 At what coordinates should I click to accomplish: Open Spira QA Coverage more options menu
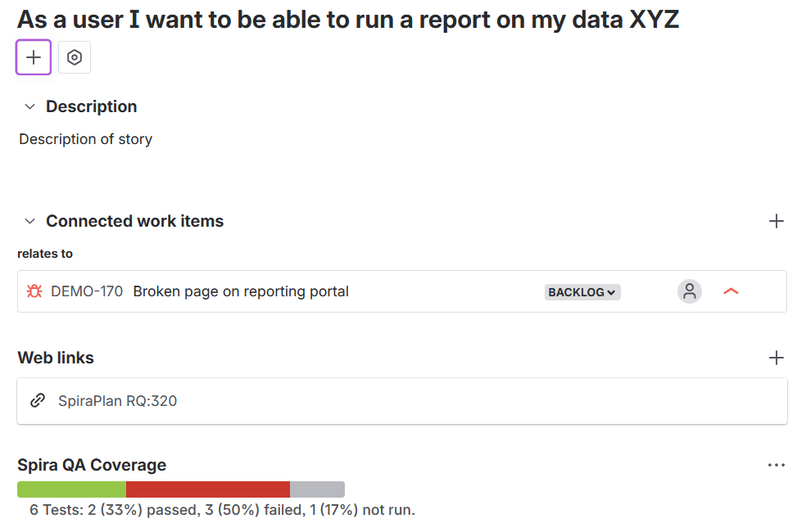click(x=776, y=465)
